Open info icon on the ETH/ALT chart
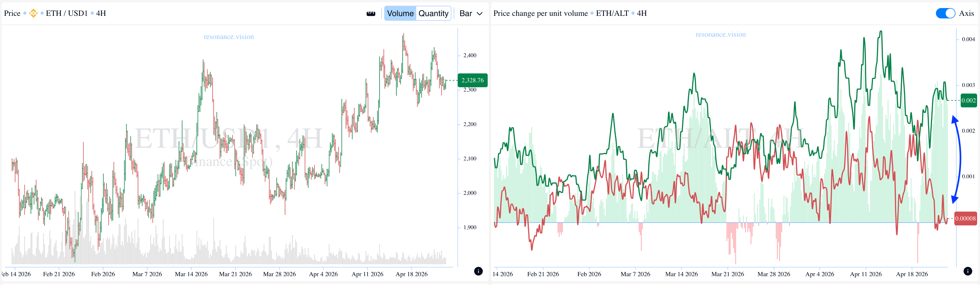The image size is (980, 285). pos(967,271)
